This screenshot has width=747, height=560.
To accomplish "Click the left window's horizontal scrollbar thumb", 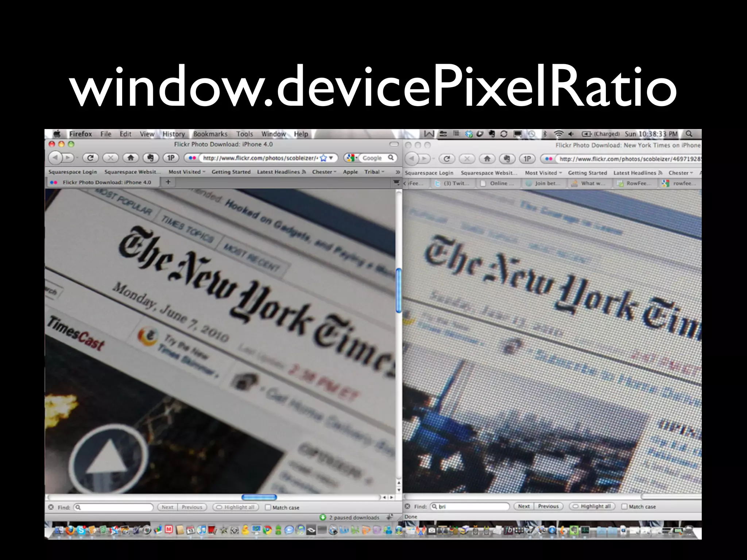I will pos(259,497).
